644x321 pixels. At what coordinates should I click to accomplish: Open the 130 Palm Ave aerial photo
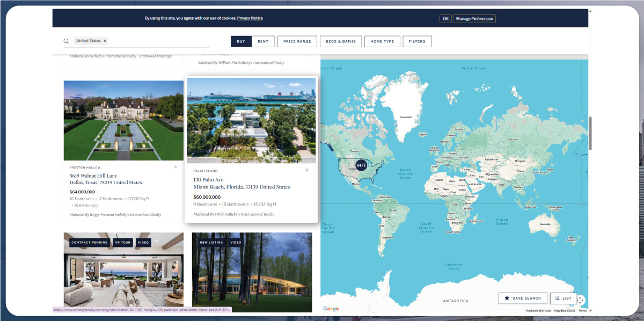251,120
